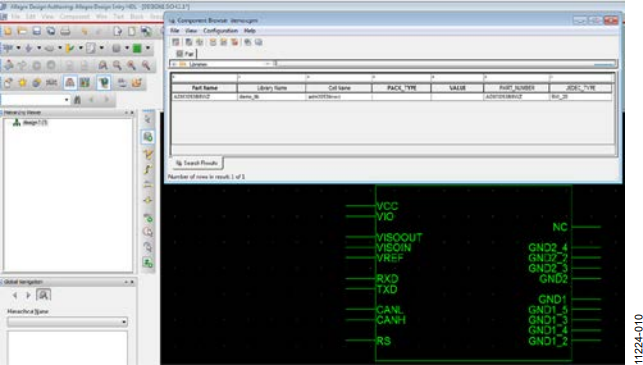Click the red delete icon in Component Browser toolbar
The width and height of the screenshot is (643, 365).
pyautogui.click(x=234, y=42)
